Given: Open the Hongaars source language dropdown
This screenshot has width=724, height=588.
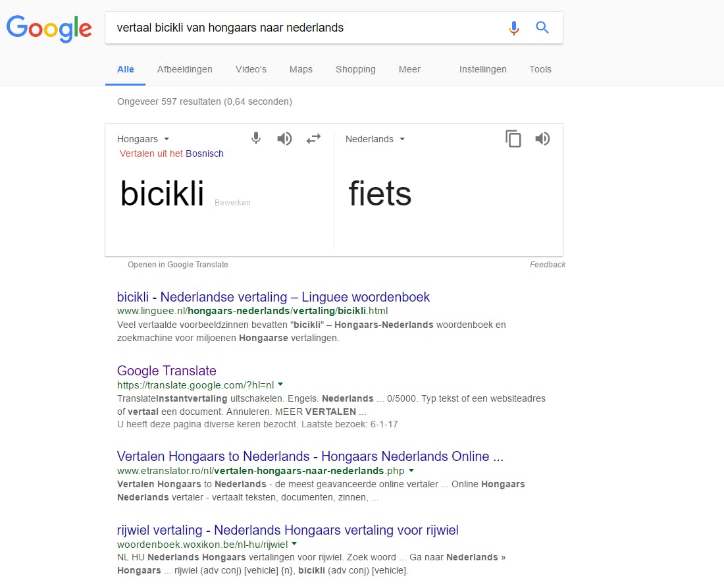Looking at the screenshot, I should pyautogui.click(x=143, y=139).
